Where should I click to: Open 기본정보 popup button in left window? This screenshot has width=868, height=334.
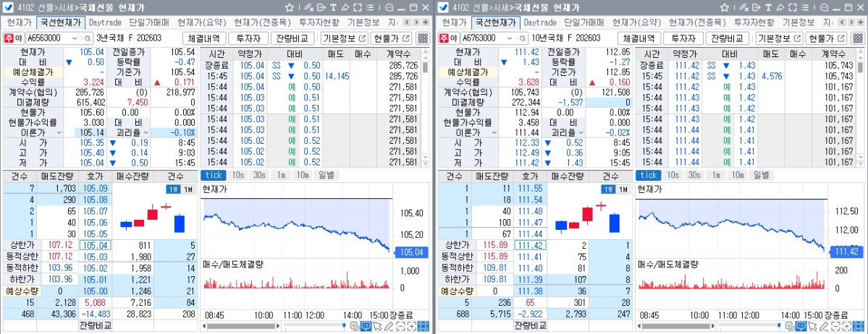pyautogui.click(x=345, y=38)
